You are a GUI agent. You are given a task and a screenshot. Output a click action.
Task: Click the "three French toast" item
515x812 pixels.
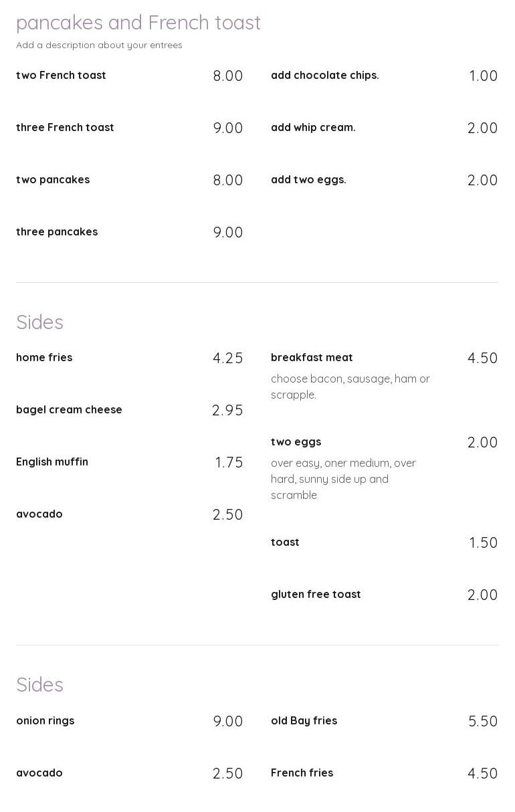click(65, 128)
